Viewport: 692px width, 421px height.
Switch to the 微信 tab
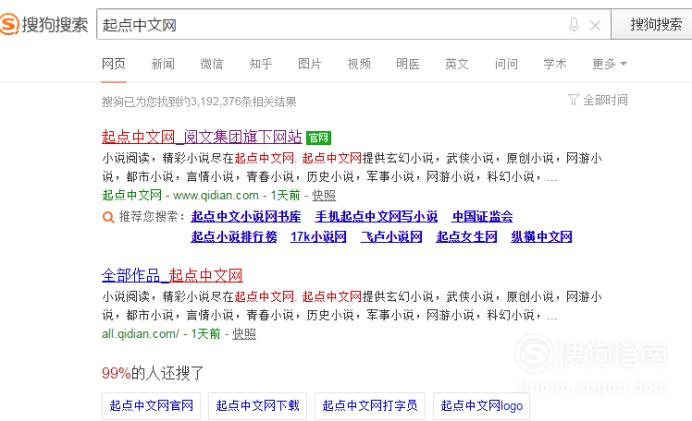point(211,64)
